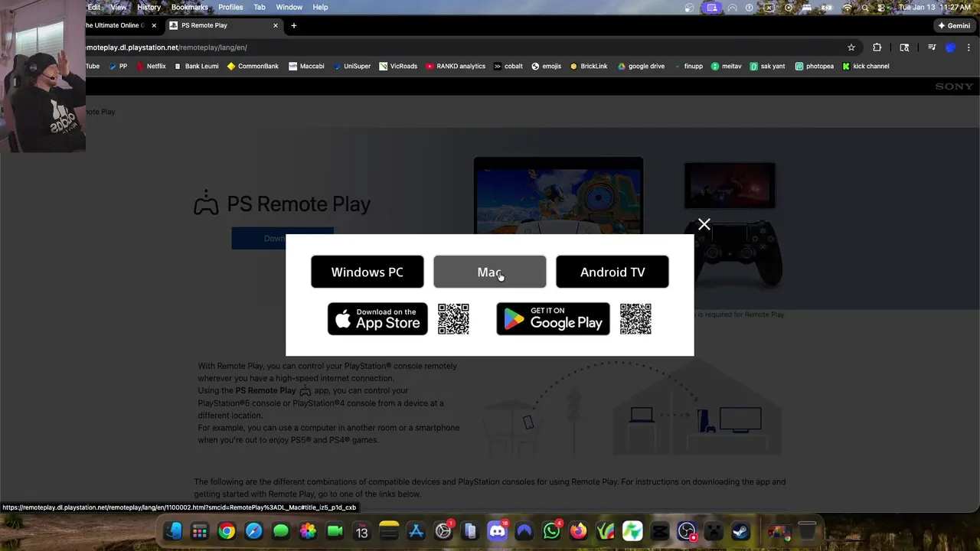
Task: Open the Chrome extensions puzzle icon
Action: 877,47
